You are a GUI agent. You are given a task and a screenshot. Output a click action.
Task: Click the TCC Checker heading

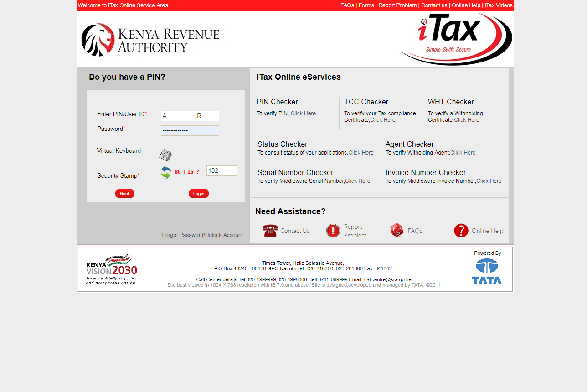coord(366,102)
